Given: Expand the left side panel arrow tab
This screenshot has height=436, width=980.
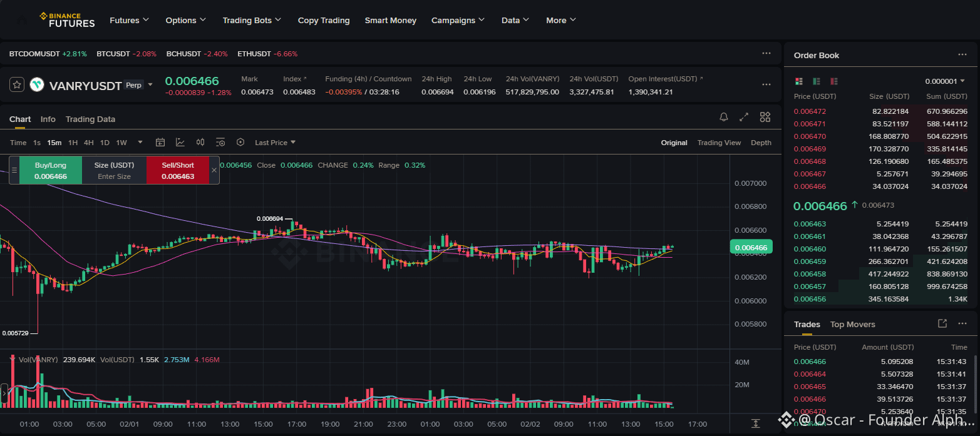Looking at the screenshot, I should pos(4,394).
